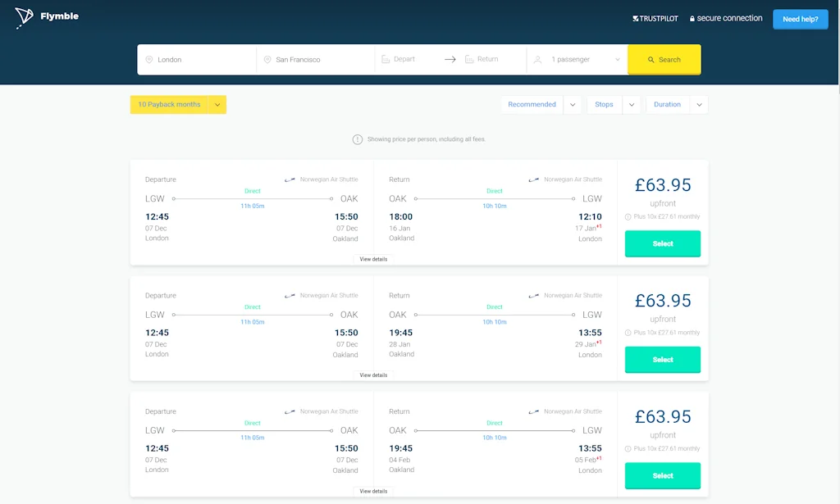The height and width of the screenshot is (504, 840).
Task: Click the location pin in San Francisco field
Action: (267, 60)
